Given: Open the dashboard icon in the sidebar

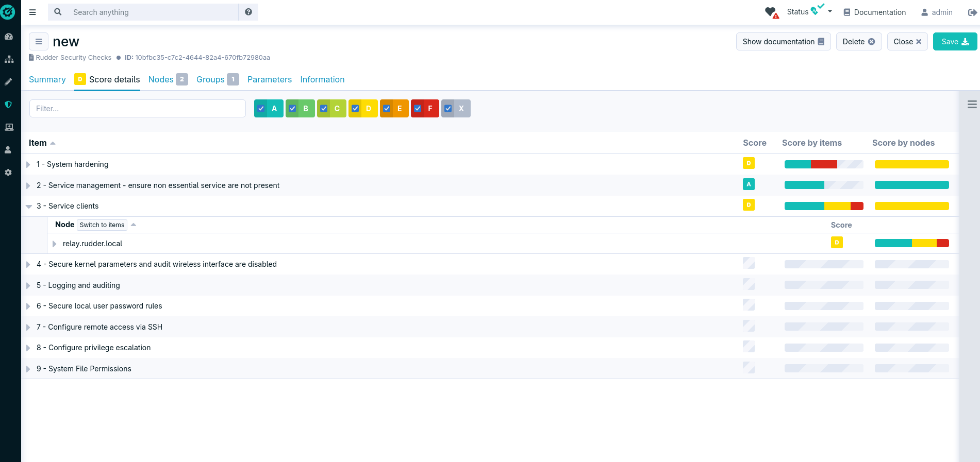Looking at the screenshot, I should pyautogui.click(x=9, y=37).
